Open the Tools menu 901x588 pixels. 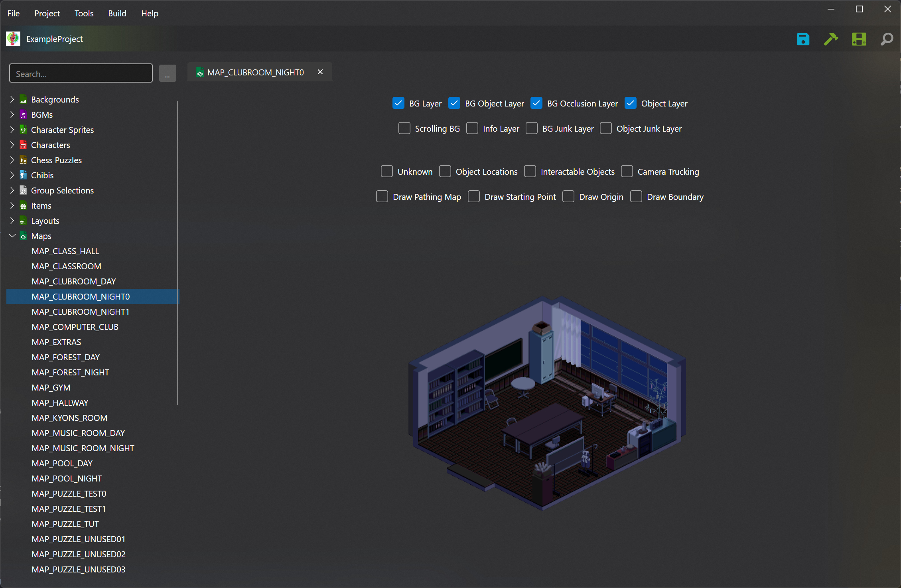click(84, 13)
